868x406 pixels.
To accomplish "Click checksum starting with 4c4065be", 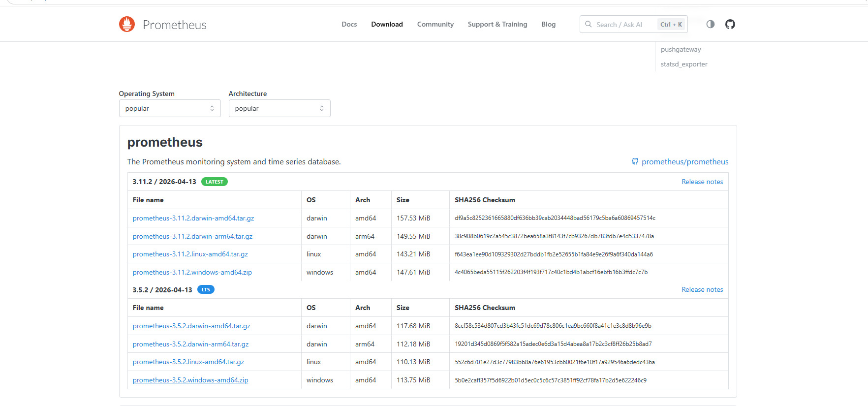I will coord(551,272).
